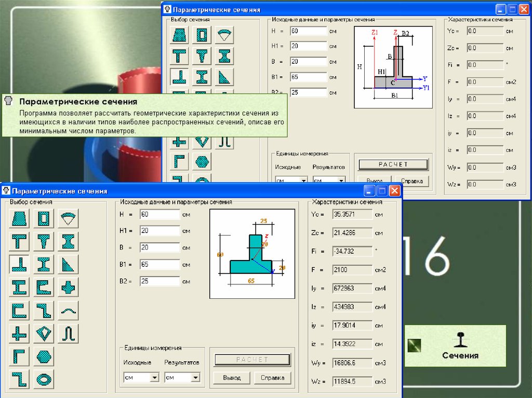
Task: Choose the hollow rectangle section in the lower window
Action: pyautogui.click(x=44, y=219)
